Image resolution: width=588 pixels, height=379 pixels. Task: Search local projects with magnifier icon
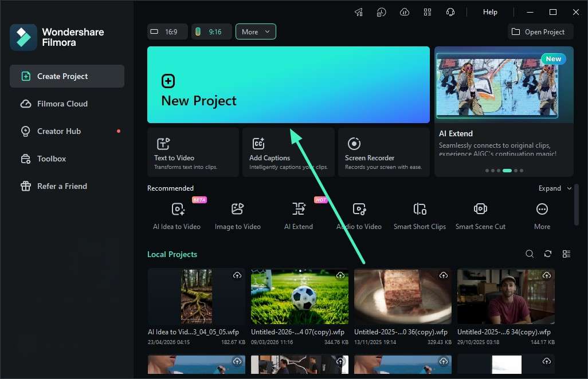(x=530, y=254)
